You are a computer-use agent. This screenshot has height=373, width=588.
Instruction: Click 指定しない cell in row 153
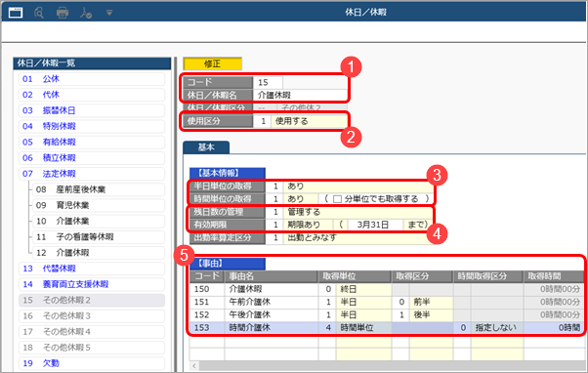497,328
